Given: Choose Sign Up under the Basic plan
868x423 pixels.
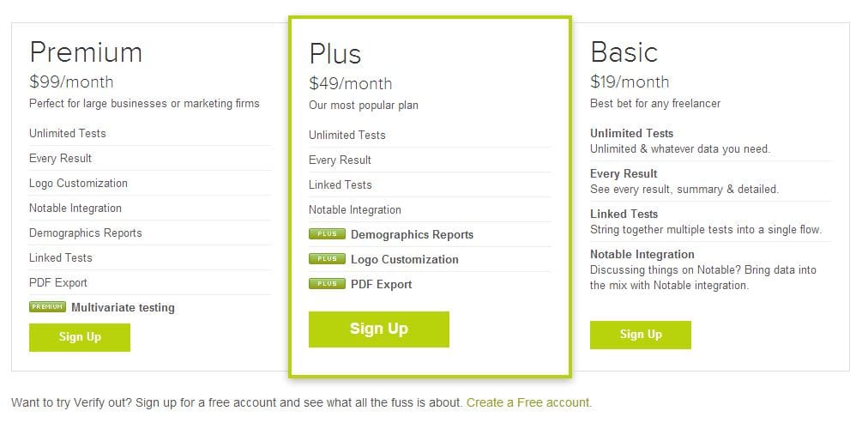Looking at the screenshot, I should coord(640,335).
